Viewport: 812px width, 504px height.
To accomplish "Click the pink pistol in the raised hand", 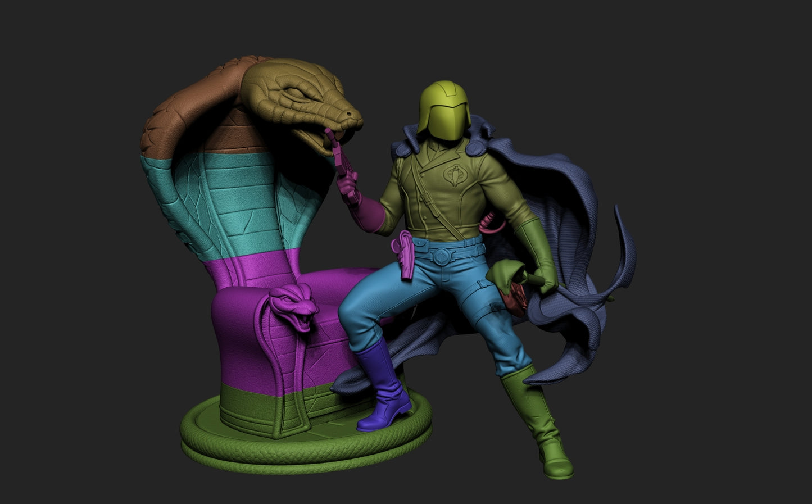I will coord(341,167).
